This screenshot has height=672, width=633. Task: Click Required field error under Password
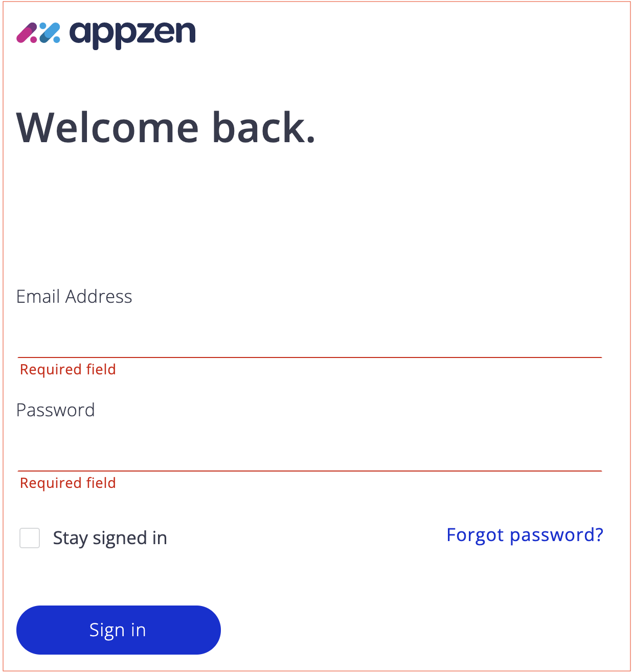(x=68, y=483)
